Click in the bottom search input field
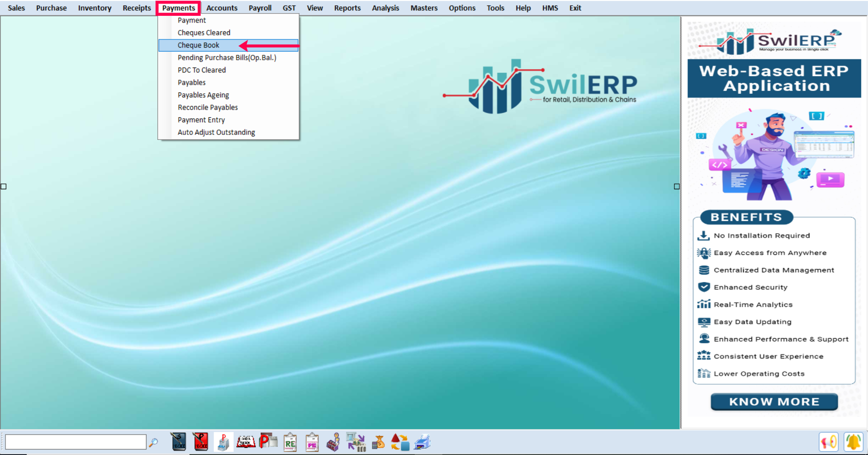 (76, 442)
